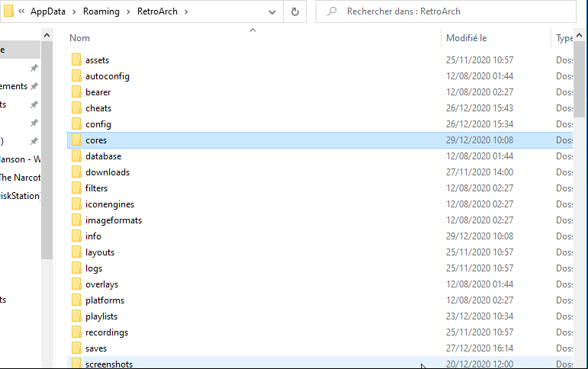Click the refresh icon in address bar
Screen dimensions: 588x369
click(x=295, y=11)
